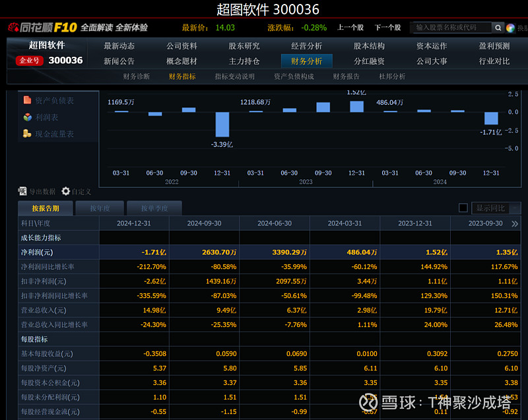Go to previous stock 上一个股
Viewport: 528px width, 420px height.
tap(350, 28)
